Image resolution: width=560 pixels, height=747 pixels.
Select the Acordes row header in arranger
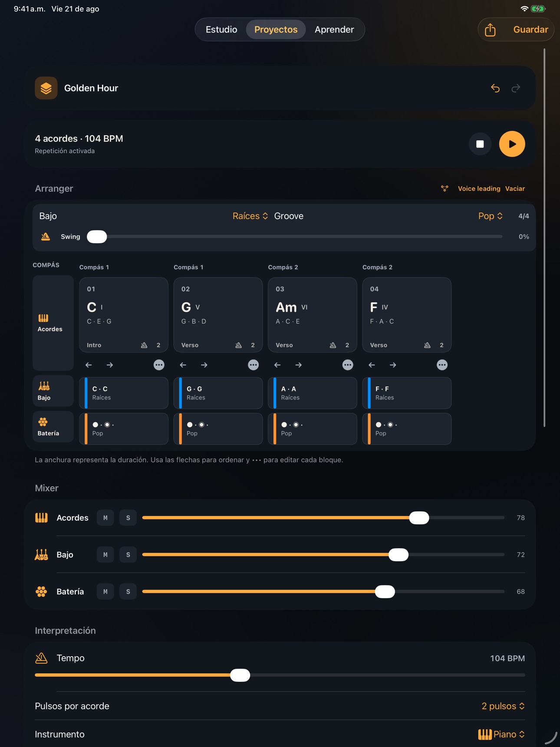pos(53,323)
